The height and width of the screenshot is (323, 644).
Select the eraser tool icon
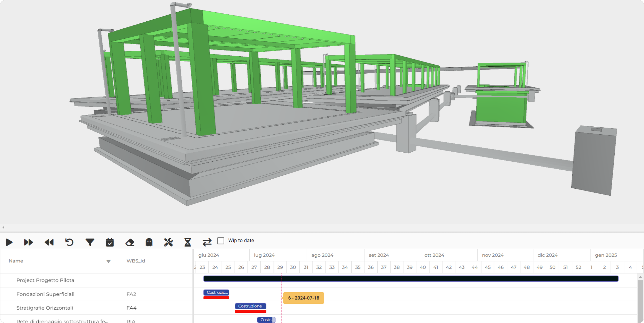coord(130,242)
